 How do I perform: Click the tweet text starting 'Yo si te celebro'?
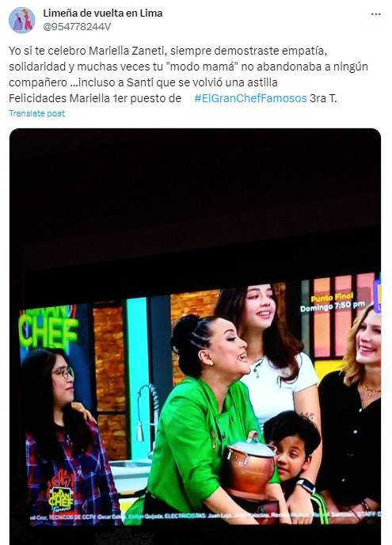[x=188, y=74]
